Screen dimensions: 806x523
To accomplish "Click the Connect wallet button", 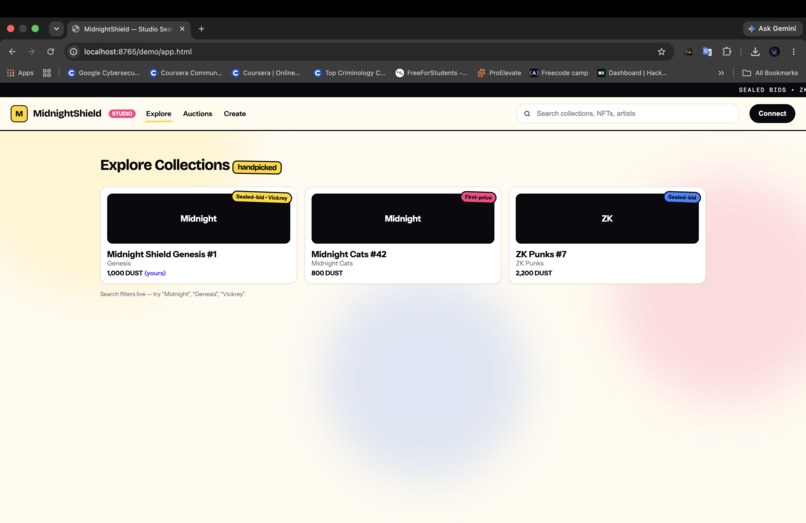I will point(772,114).
